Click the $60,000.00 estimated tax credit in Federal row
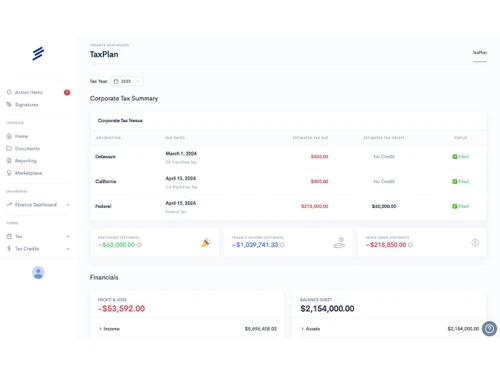The height and width of the screenshot is (375, 500). (x=384, y=206)
